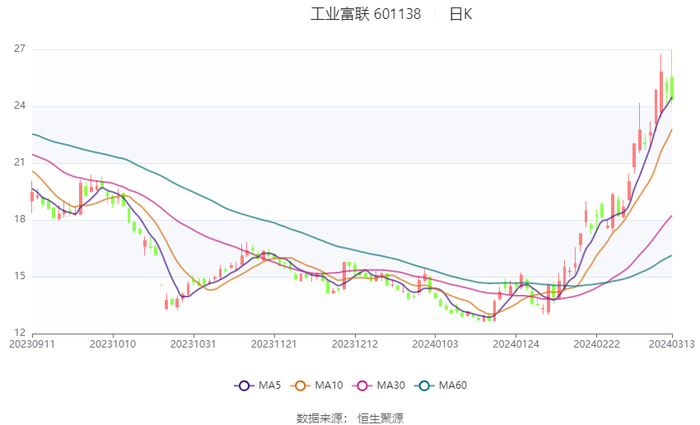Click the 20240103 x-axis date label
700x425 pixels.
click(x=435, y=344)
